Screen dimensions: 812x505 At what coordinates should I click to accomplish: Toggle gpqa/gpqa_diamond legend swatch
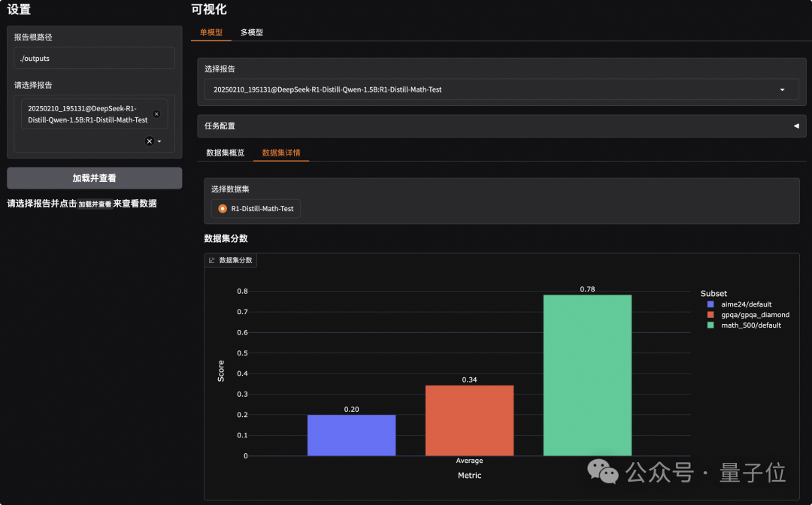pyautogui.click(x=710, y=315)
